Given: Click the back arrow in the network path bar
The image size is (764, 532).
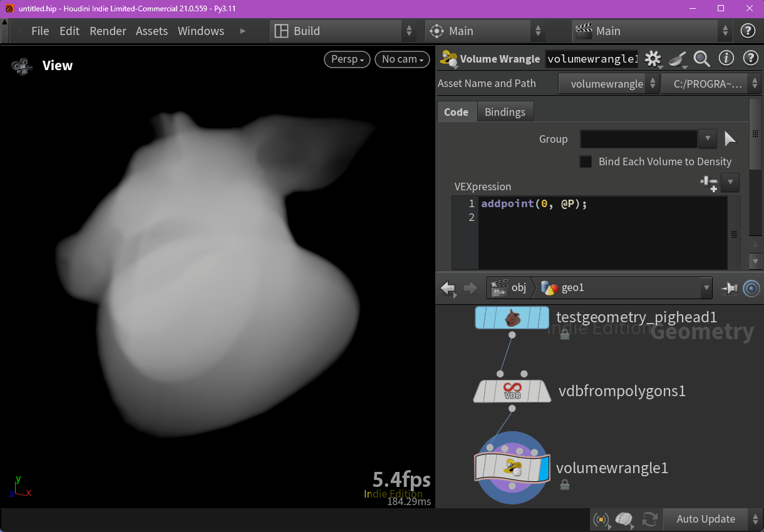Looking at the screenshot, I should point(448,288).
